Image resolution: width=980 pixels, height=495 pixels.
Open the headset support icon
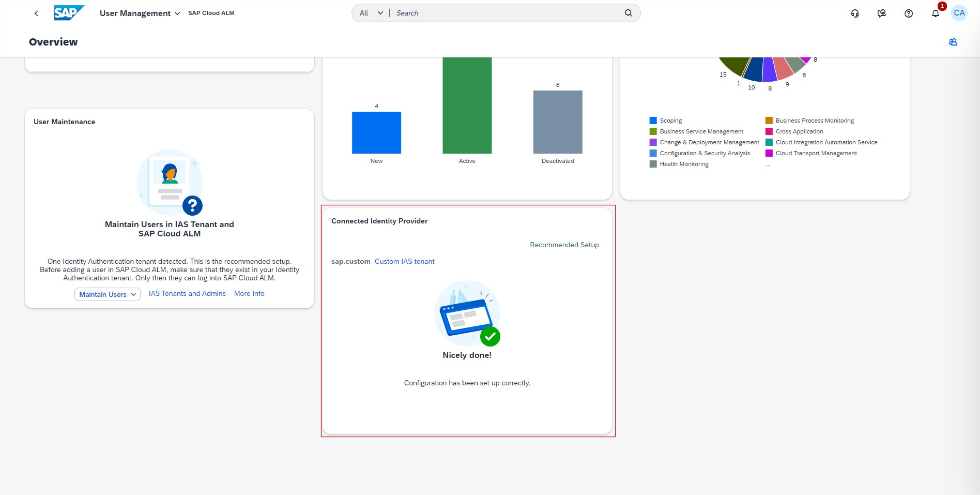point(855,13)
